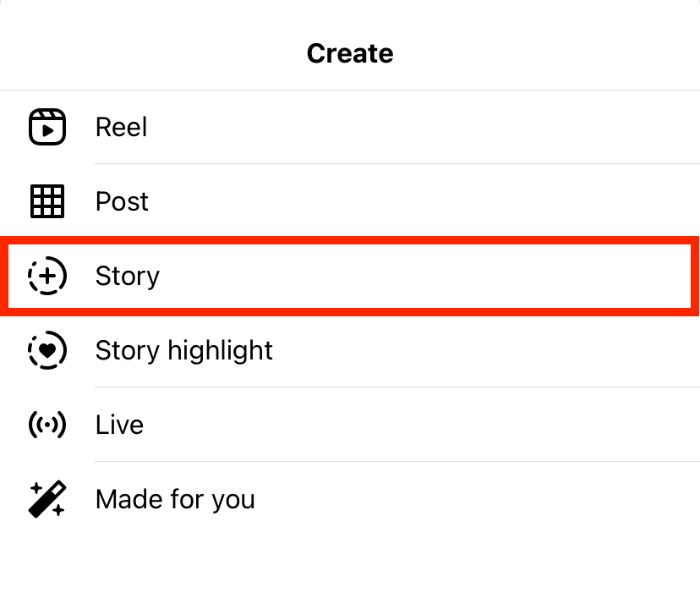The width and height of the screenshot is (700, 609).
Task: Select the Live text label
Action: pos(120,425)
